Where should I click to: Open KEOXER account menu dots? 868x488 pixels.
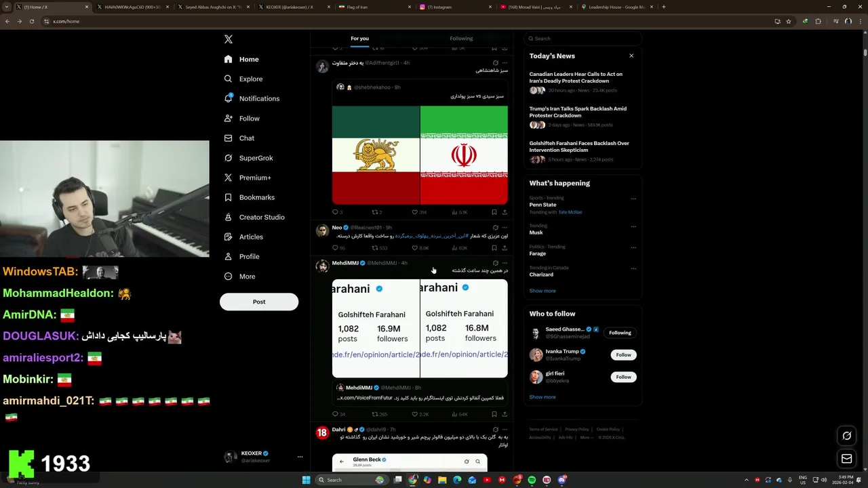(300, 457)
